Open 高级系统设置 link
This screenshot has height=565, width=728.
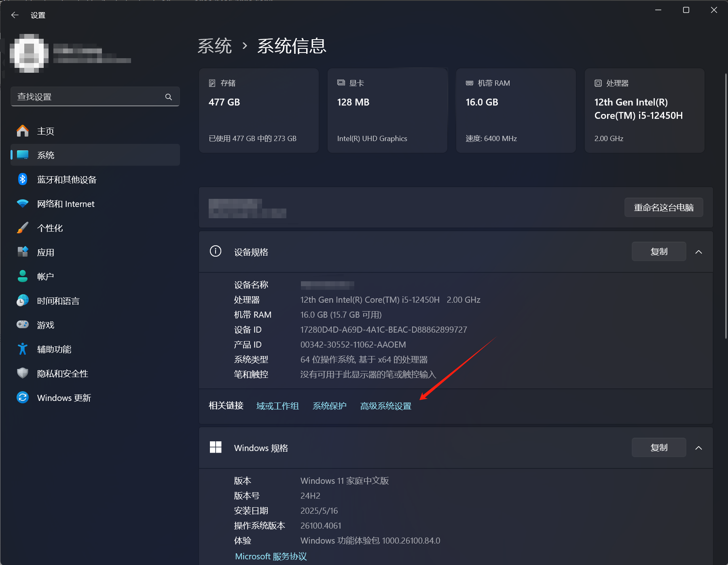pos(386,406)
